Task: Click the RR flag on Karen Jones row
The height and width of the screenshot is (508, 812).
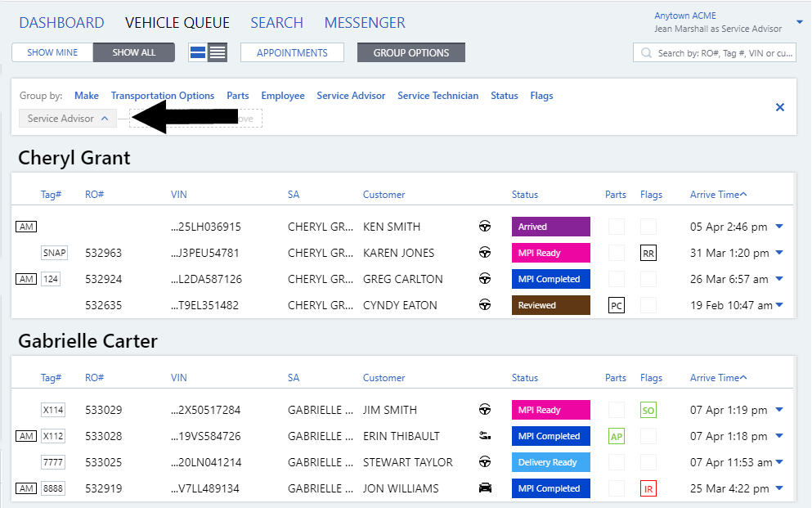Action: coord(648,254)
